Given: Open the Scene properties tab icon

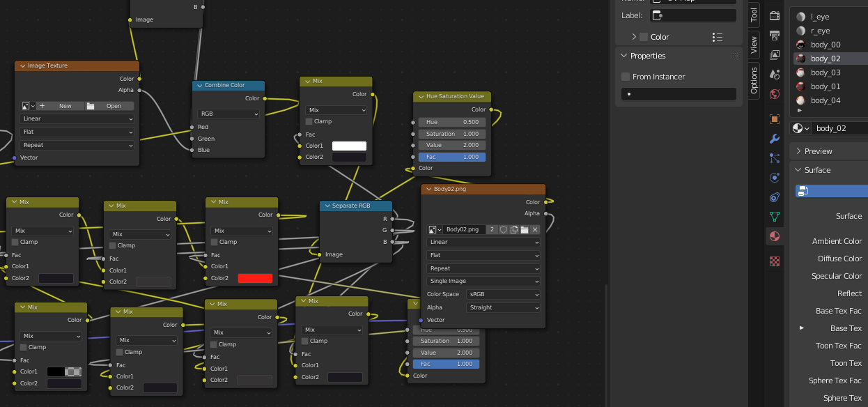Looking at the screenshot, I should tap(775, 74).
